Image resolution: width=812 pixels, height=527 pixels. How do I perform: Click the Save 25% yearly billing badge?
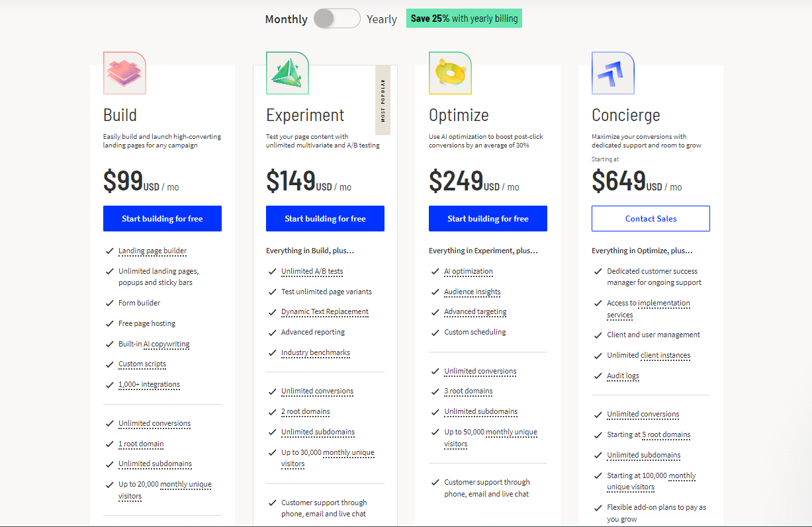click(x=464, y=19)
